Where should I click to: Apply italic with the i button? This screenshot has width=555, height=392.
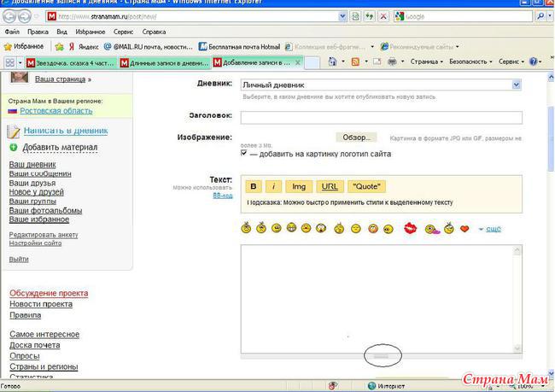(x=273, y=186)
